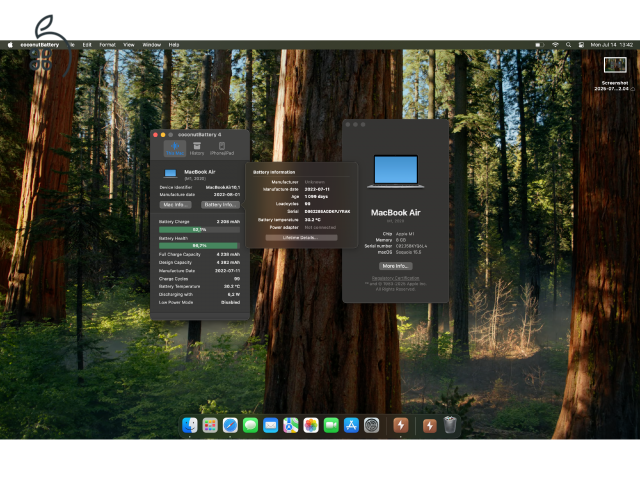This screenshot has width=640, height=480.
Task: Click the Battery Charge mAh value
Action: click(228, 222)
